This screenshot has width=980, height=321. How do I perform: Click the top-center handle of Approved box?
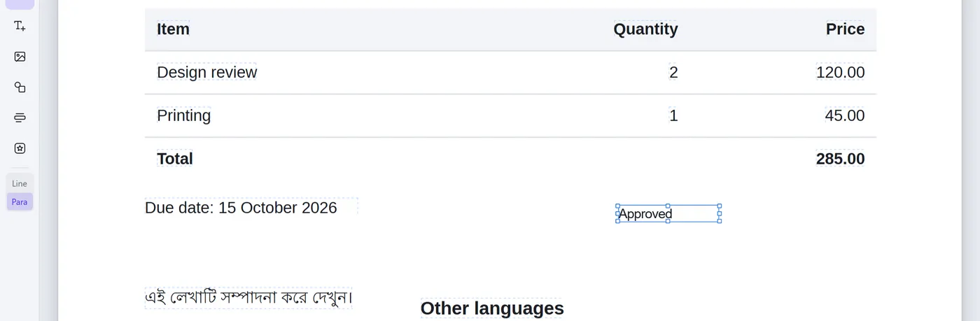(x=668, y=206)
